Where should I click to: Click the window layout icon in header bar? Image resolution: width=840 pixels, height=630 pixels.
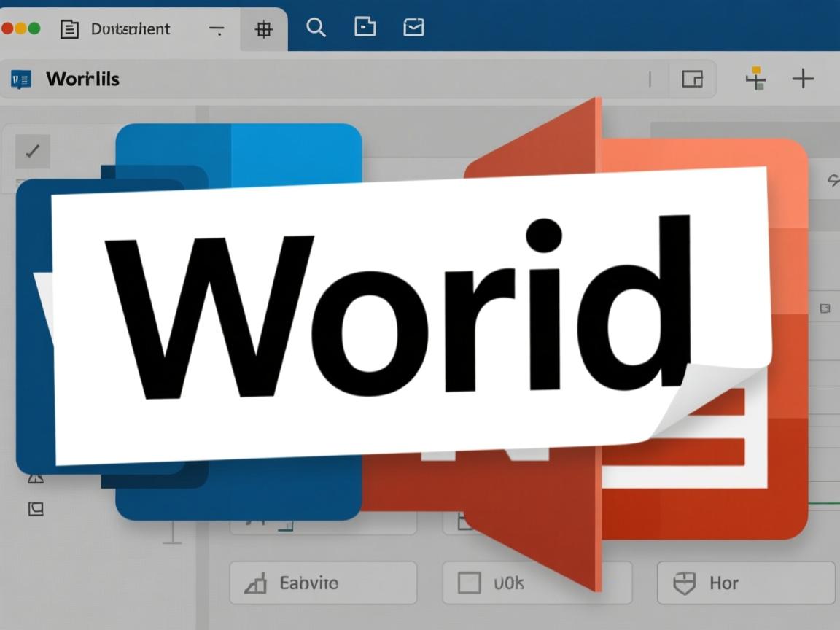tap(692, 79)
